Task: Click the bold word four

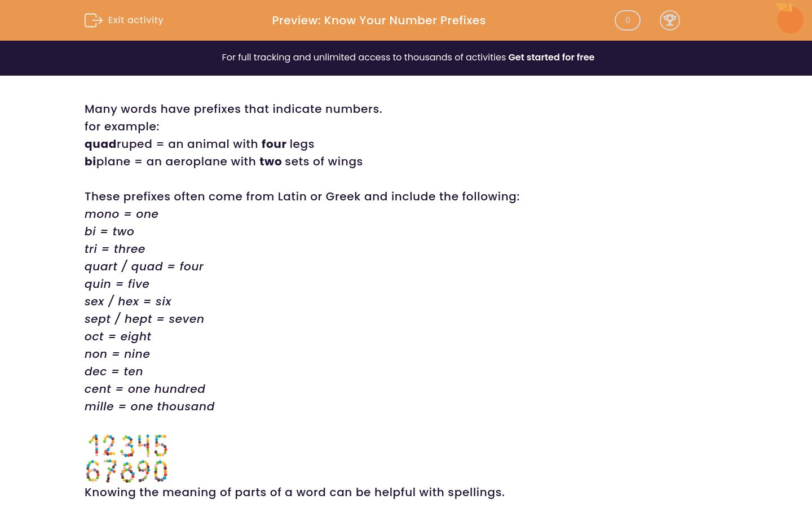Action: pos(273,144)
